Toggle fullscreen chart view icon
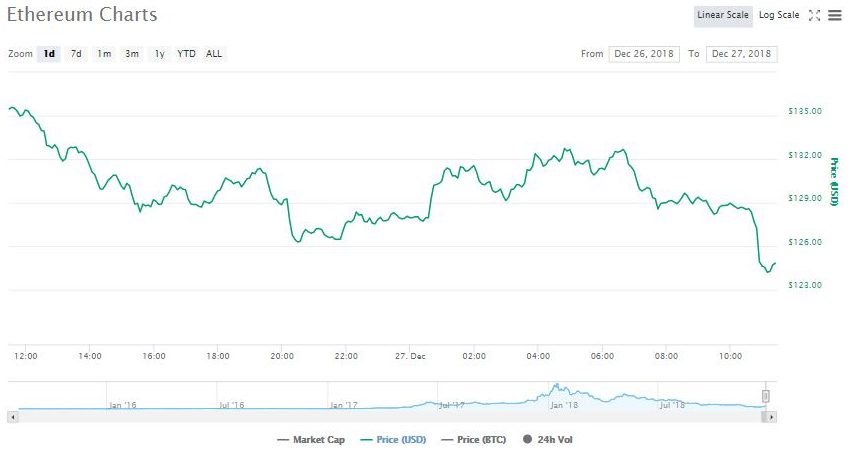This screenshot has width=852, height=452. (814, 16)
